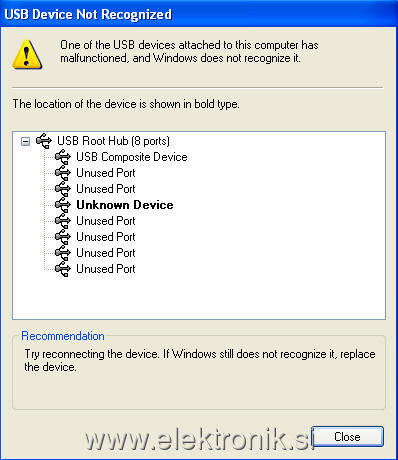Select Unused Port label just above Unknown Device
Image resolution: width=398 pixels, height=460 pixels.
point(106,189)
